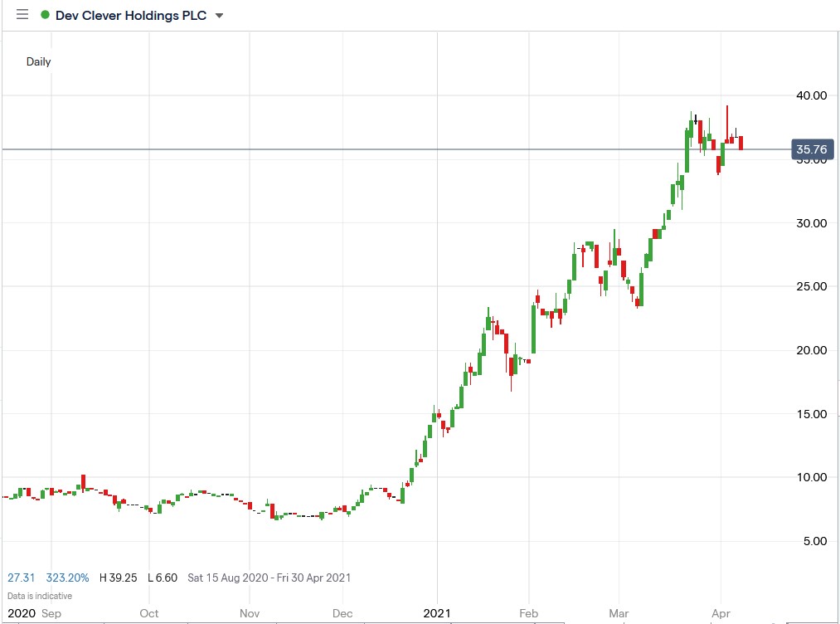Click the dropdown arrow beside the stock name
The height and width of the screenshot is (624, 840).
pyautogui.click(x=218, y=15)
